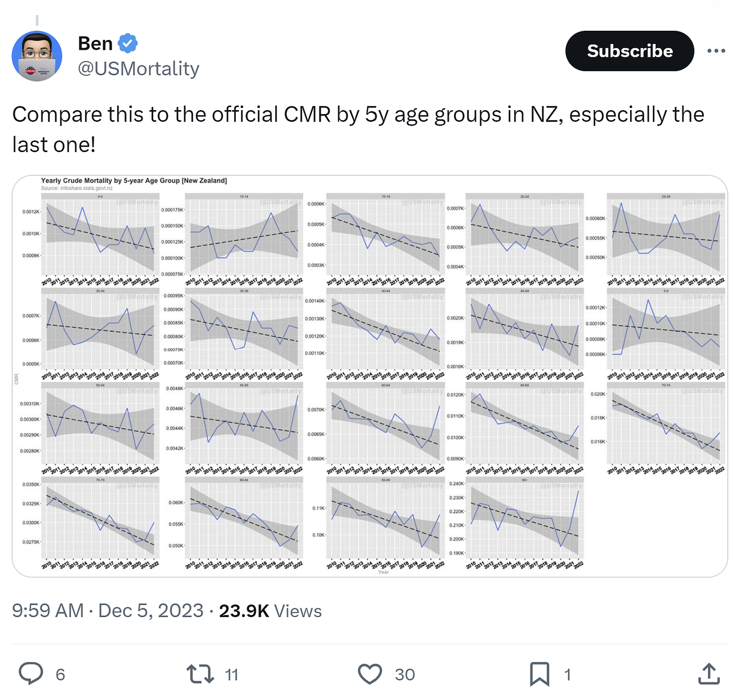The width and height of the screenshot is (746, 700).
Task: Open the three-dot more options menu
Action: (x=716, y=51)
